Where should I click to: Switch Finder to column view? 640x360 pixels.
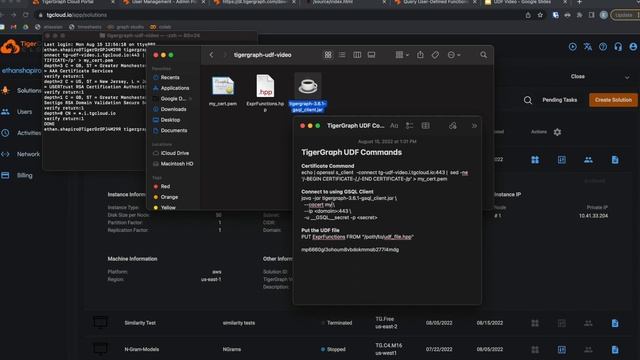coord(357,55)
